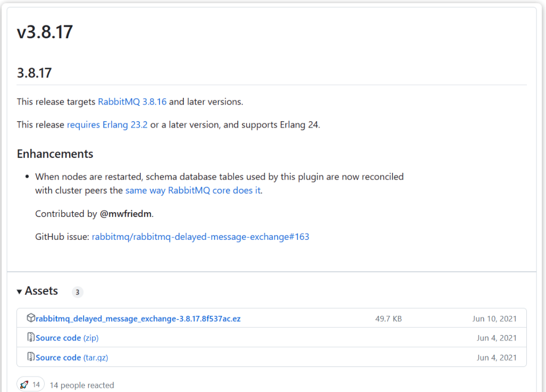546x392 pixels.
Task: Click the Jun 10, 2021 date
Action: pos(494,319)
